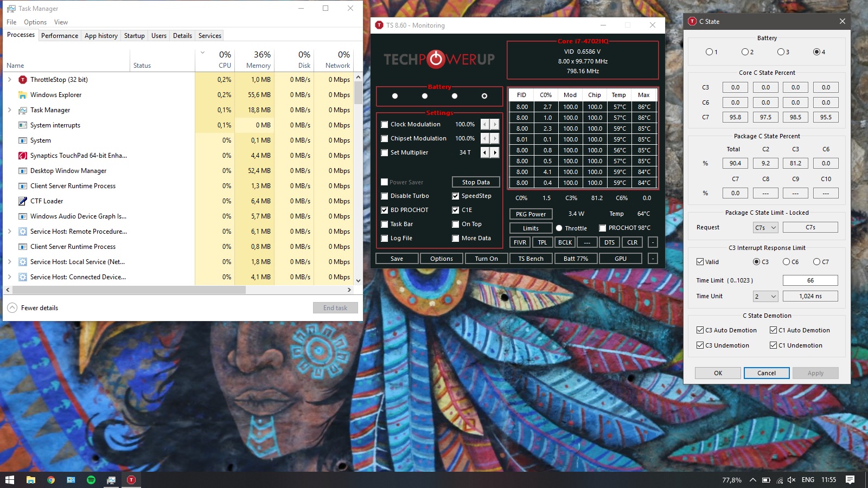This screenshot has width=868, height=488.
Task: Enable the Clock Modulation checkbox
Action: [385, 124]
